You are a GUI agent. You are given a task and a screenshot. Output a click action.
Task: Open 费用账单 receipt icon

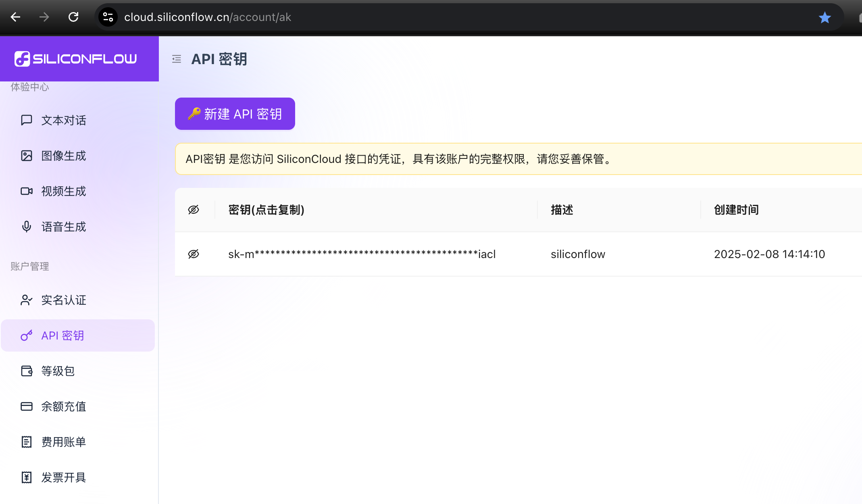click(x=27, y=442)
